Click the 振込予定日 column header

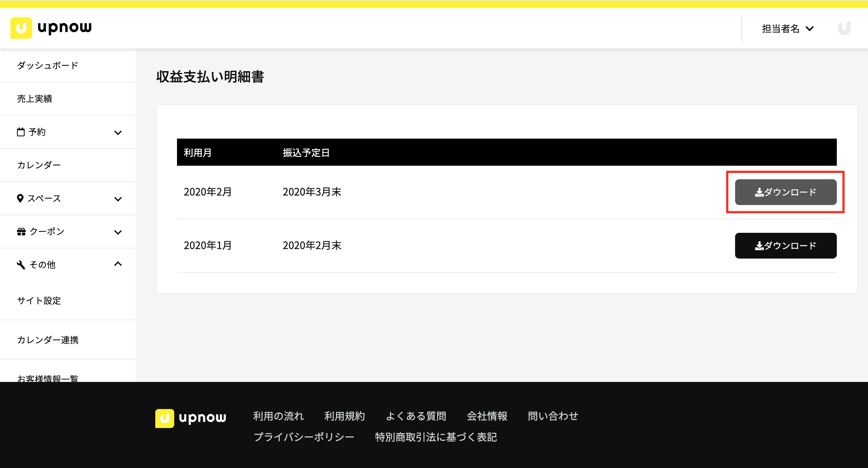click(x=306, y=153)
